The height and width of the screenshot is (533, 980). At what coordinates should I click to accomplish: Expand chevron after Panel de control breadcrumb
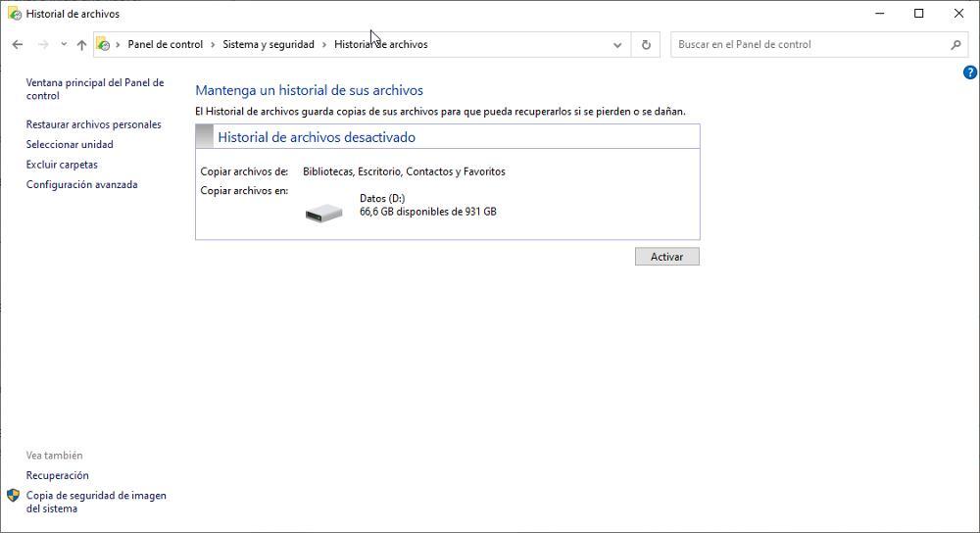(x=213, y=44)
